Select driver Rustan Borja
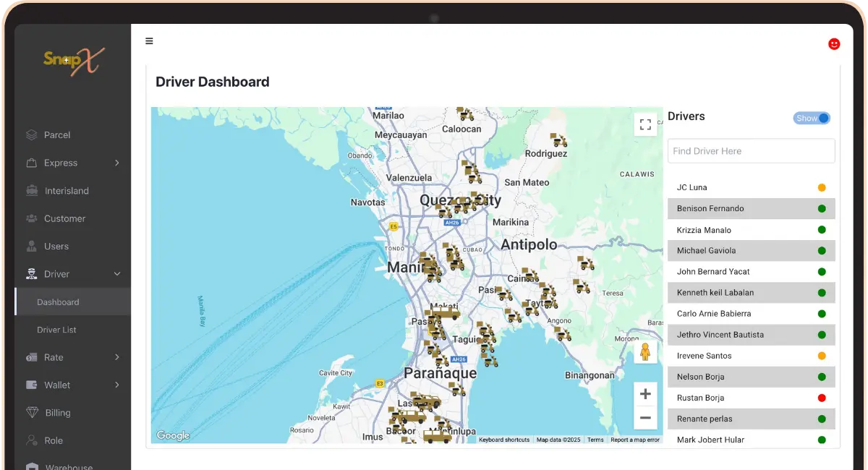 (x=700, y=398)
